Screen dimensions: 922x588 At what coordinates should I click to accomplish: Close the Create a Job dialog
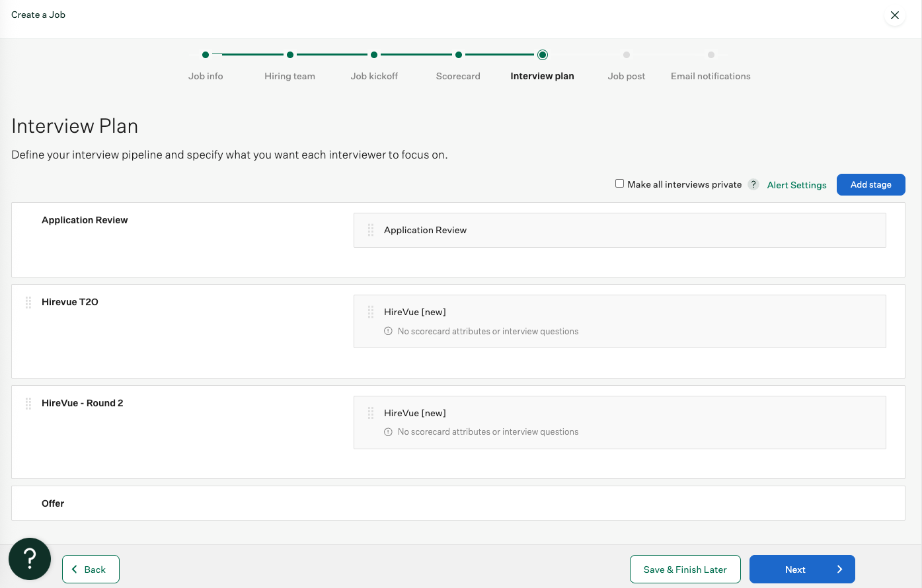895,15
